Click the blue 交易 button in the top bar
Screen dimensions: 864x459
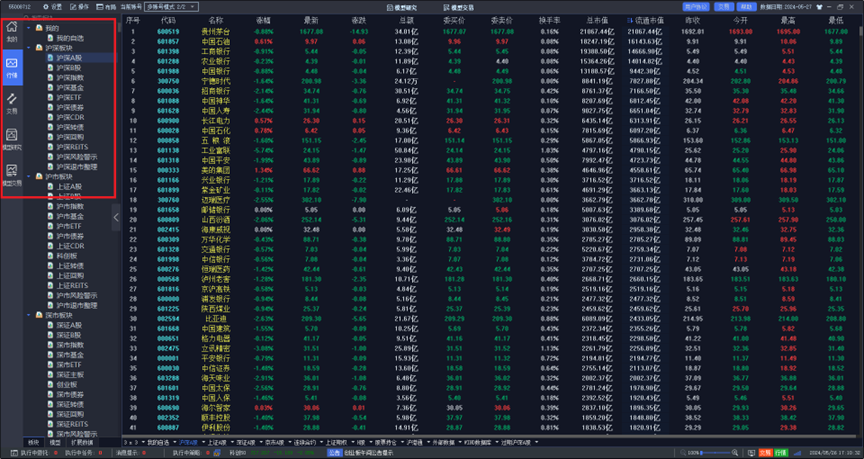point(724,7)
